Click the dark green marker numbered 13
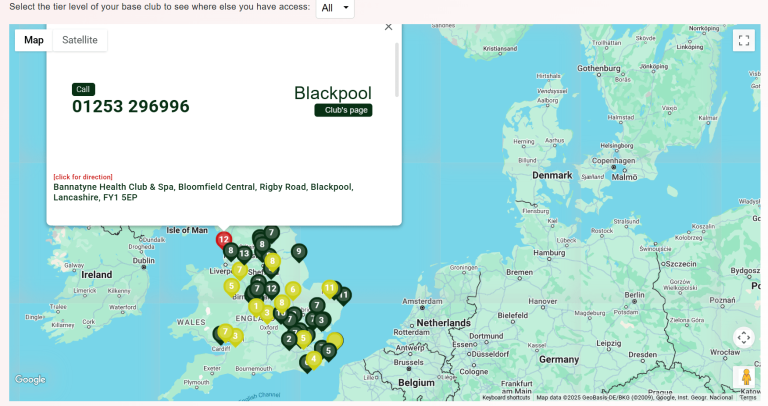 pyautogui.click(x=244, y=254)
